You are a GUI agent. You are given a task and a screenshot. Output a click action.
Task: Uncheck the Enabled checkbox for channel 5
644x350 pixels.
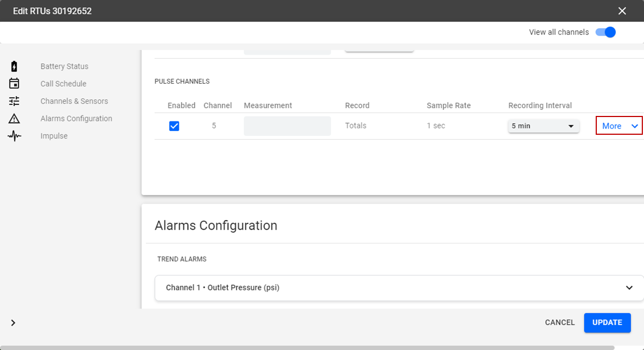[174, 126]
